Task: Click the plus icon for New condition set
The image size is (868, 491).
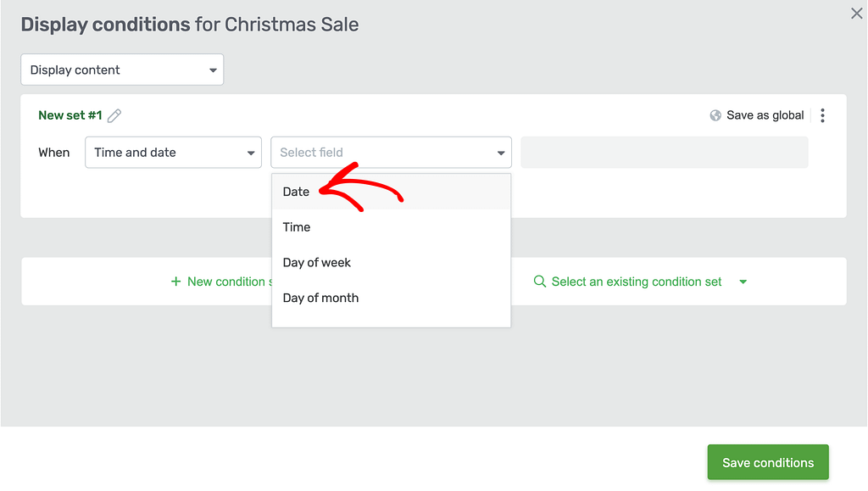Action: pyautogui.click(x=175, y=282)
